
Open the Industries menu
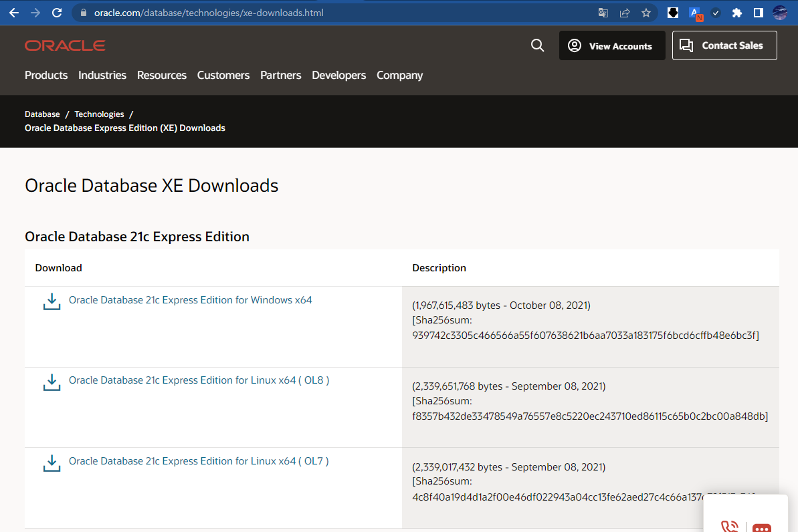[102, 76]
